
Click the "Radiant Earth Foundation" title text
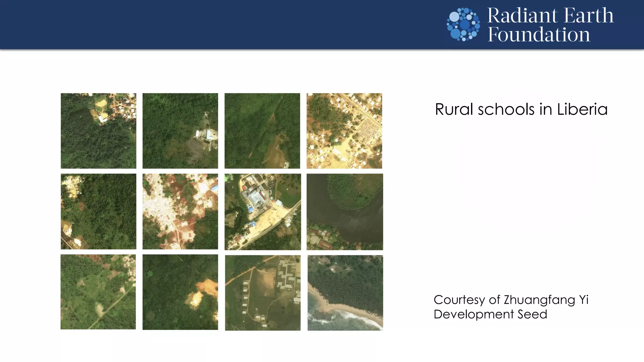tap(550, 25)
